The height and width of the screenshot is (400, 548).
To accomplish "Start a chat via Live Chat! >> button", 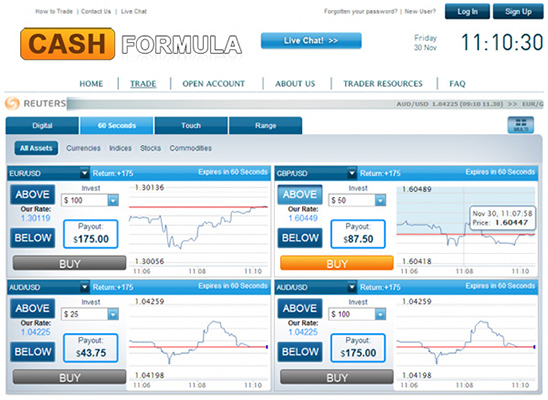I will click(x=311, y=41).
